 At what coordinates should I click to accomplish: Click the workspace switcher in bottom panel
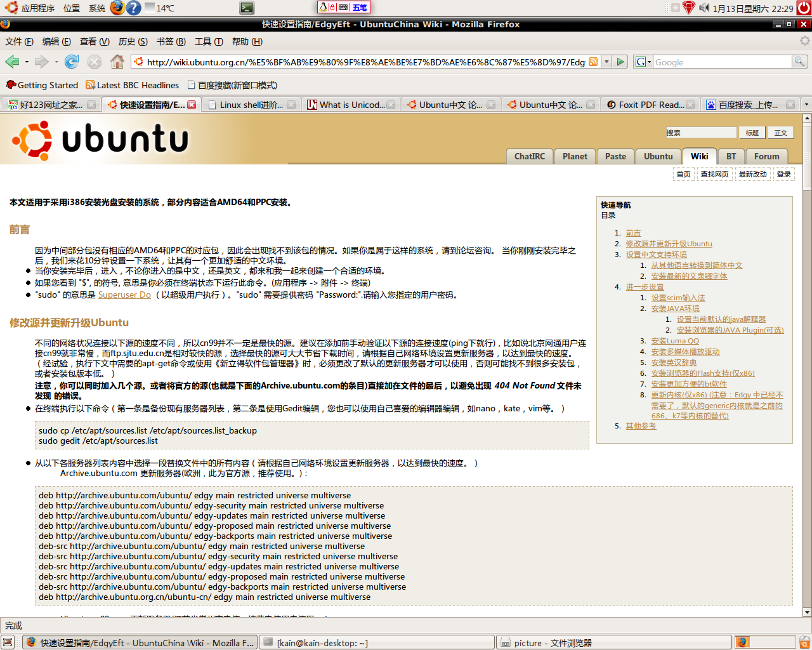[x=765, y=642]
